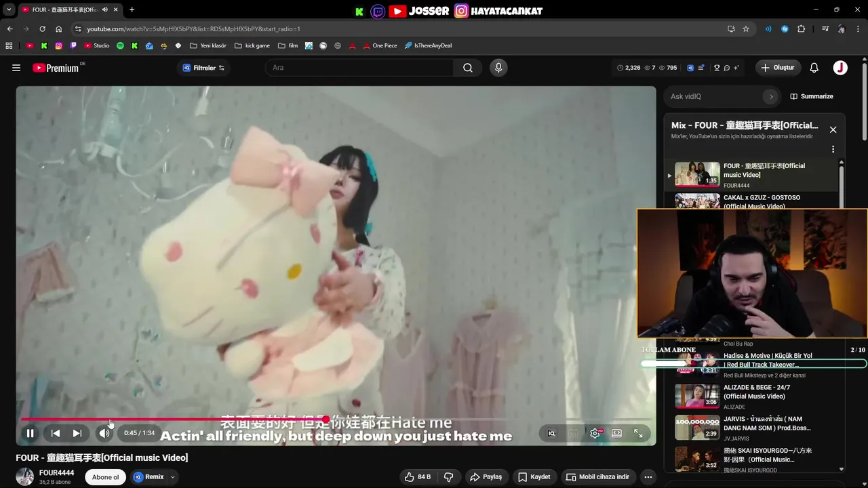The width and height of the screenshot is (868, 488).
Task: Open player settings gear
Action: point(595,433)
